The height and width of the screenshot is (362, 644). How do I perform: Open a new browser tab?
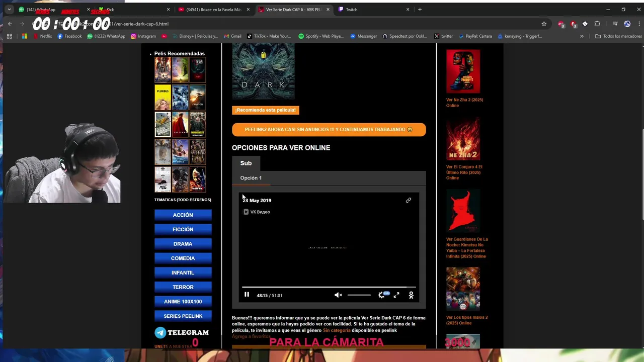pyautogui.click(x=420, y=10)
